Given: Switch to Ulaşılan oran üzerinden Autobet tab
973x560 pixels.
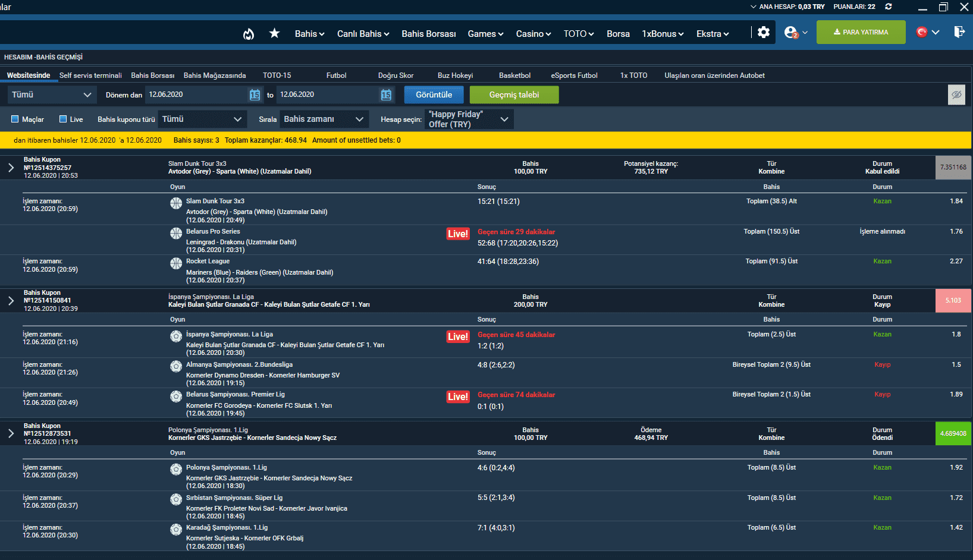Looking at the screenshot, I should point(715,75).
